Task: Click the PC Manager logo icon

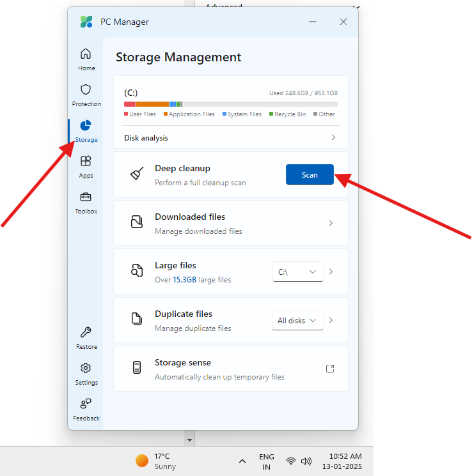Action: tap(86, 22)
